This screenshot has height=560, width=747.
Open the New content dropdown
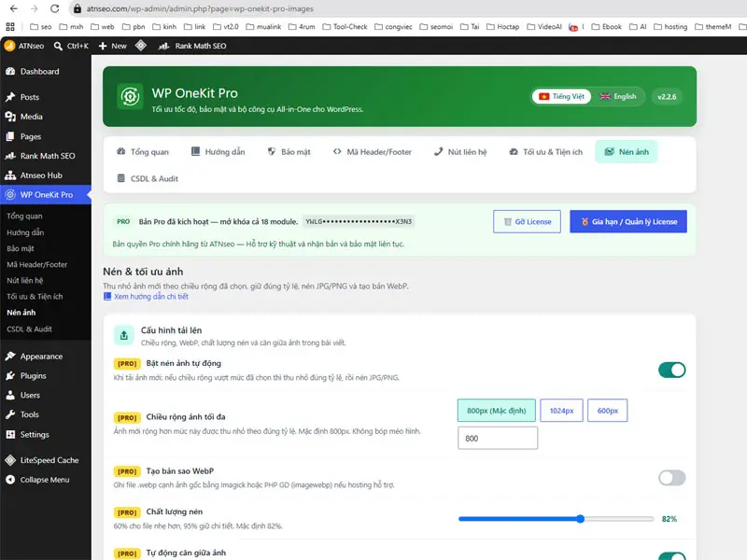pos(112,46)
